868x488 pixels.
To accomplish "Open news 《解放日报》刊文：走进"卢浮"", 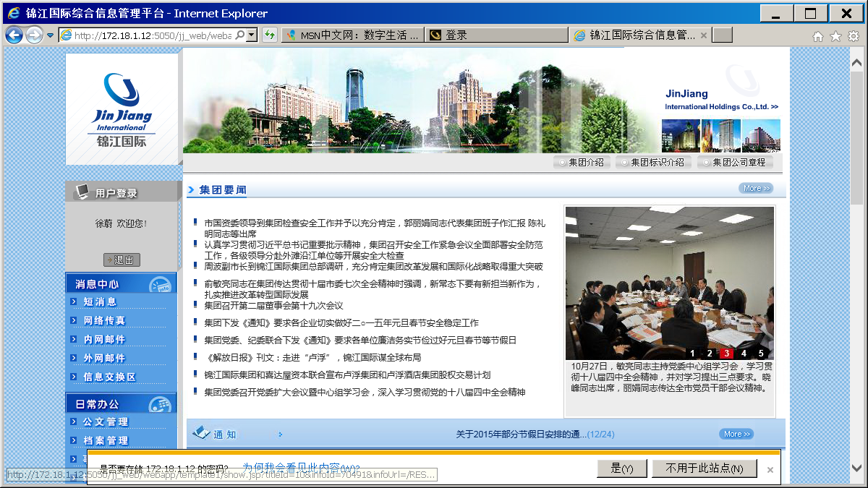I will pos(312,357).
